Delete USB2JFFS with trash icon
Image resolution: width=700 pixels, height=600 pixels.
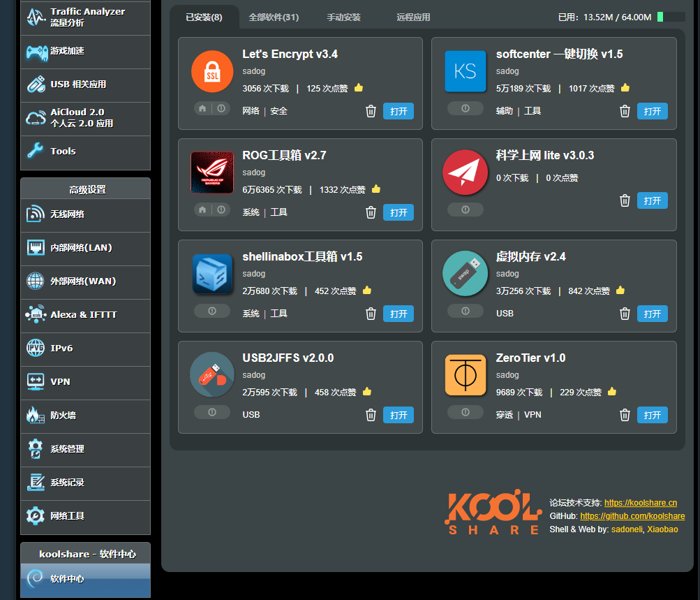point(371,415)
